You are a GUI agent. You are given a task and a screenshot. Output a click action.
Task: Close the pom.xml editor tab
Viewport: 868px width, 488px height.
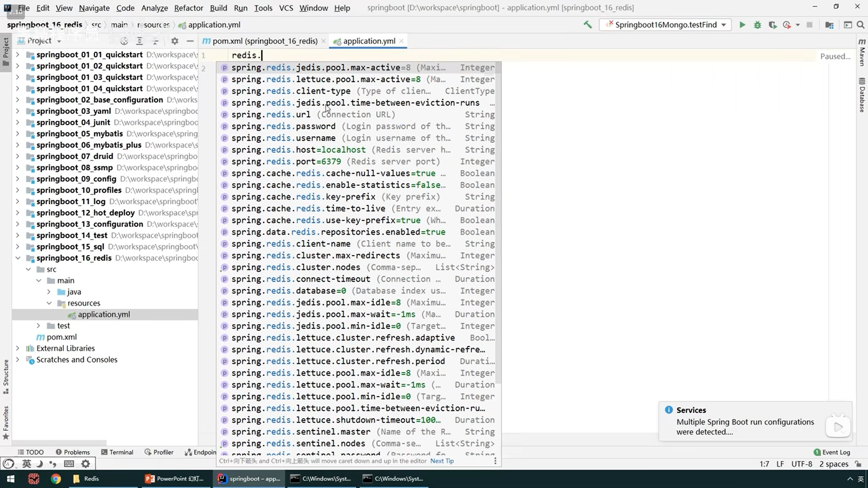click(x=323, y=41)
